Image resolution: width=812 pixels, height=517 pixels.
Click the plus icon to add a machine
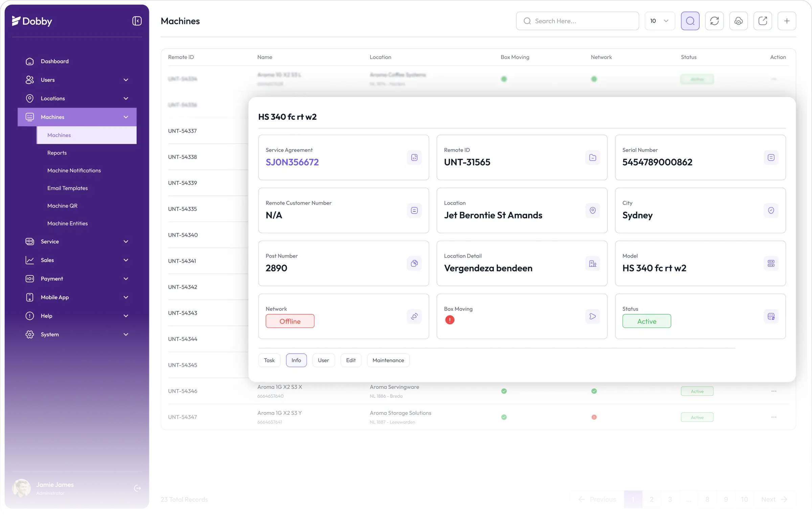click(x=787, y=21)
